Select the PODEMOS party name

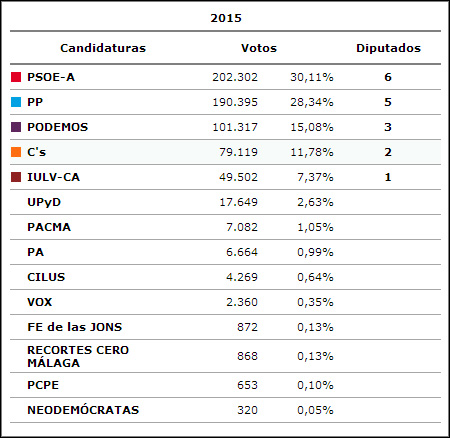[58, 127]
